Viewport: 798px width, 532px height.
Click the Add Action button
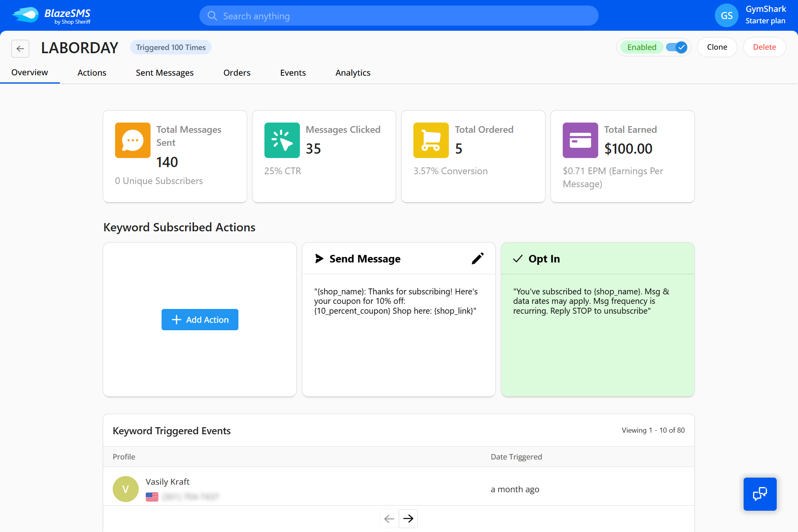click(200, 320)
